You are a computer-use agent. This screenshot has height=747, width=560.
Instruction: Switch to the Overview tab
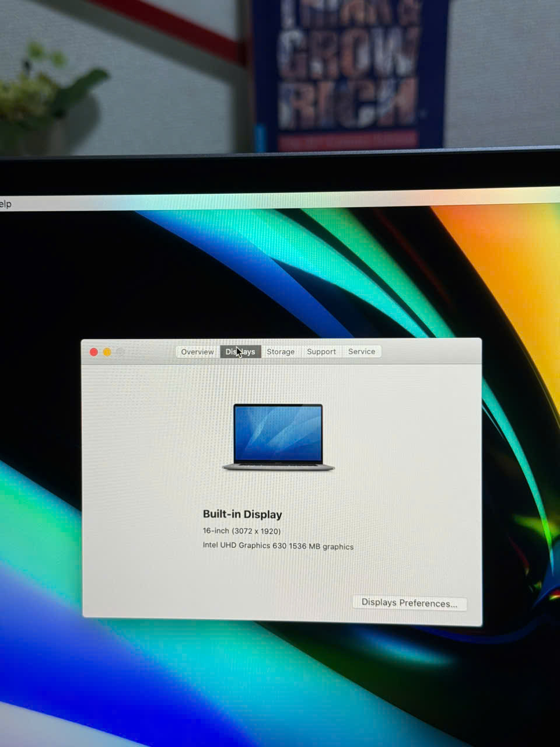pos(197,352)
